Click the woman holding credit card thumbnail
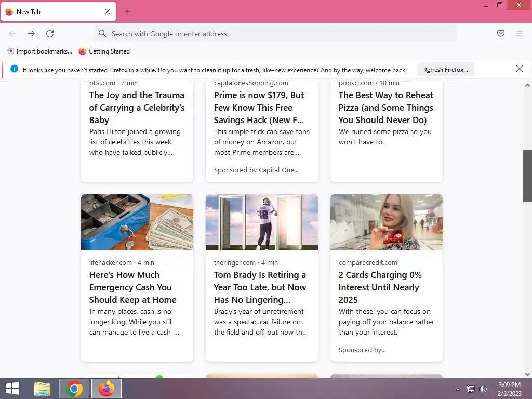Viewport: 532px width, 399px height. coord(387,222)
